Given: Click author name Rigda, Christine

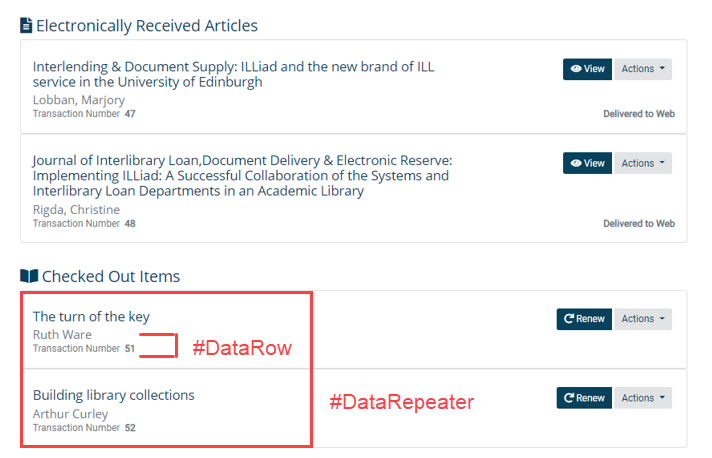Looking at the screenshot, I should click(76, 210).
